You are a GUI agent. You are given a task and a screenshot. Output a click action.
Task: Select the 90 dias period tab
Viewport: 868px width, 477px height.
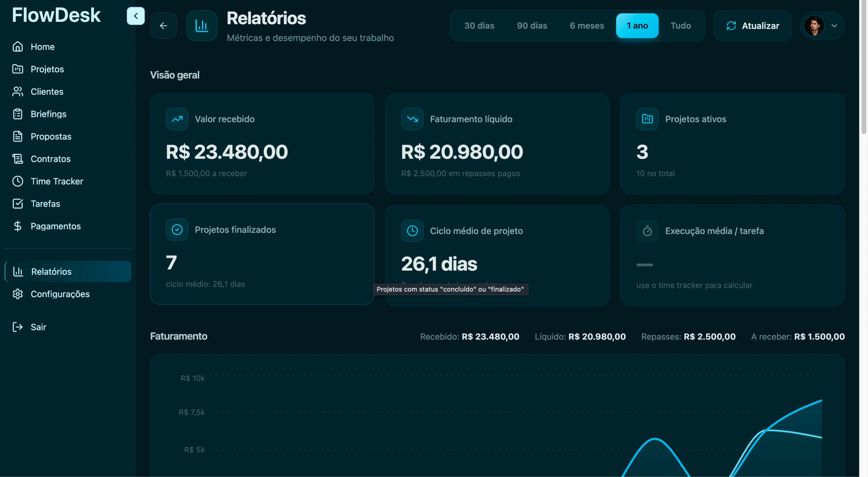pos(532,26)
